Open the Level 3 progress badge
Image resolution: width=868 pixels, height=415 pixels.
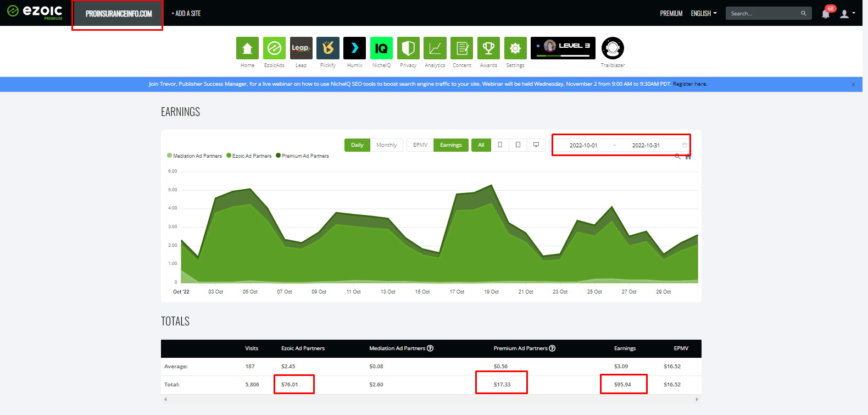pos(563,48)
